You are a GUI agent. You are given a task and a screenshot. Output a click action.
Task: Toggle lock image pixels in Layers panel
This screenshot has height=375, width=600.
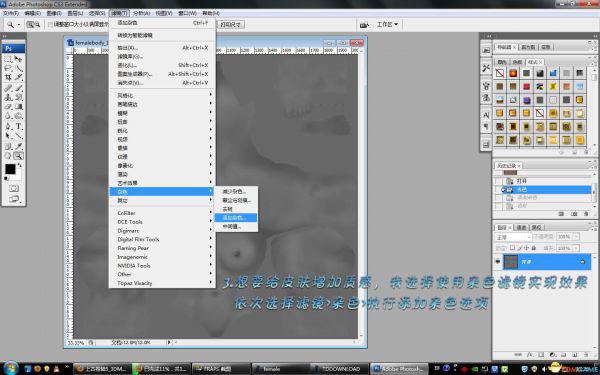(520, 248)
